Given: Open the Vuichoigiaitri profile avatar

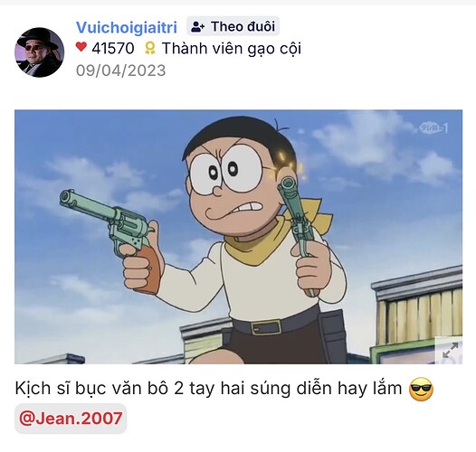Looking at the screenshot, I should point(40,52).
